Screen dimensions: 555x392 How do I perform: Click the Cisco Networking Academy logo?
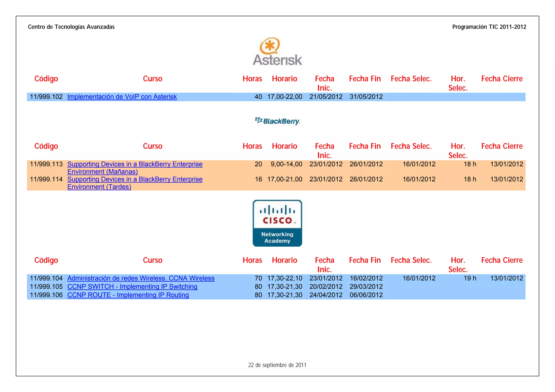(x=277, y=223)
